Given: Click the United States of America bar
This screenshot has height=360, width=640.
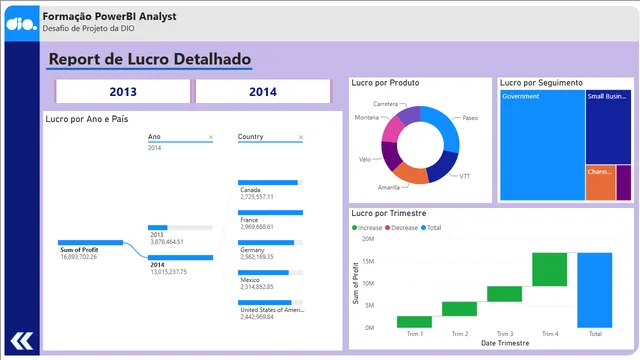Looking at the screenshot, I should pyautogui.click(x=270, y=302).
